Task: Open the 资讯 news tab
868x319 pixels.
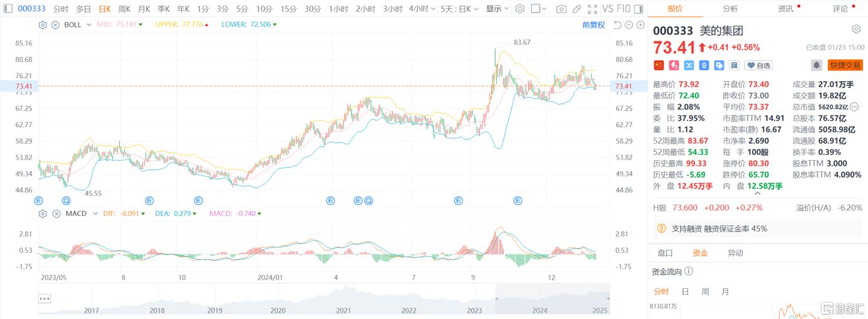Action: tap(785, 9)
